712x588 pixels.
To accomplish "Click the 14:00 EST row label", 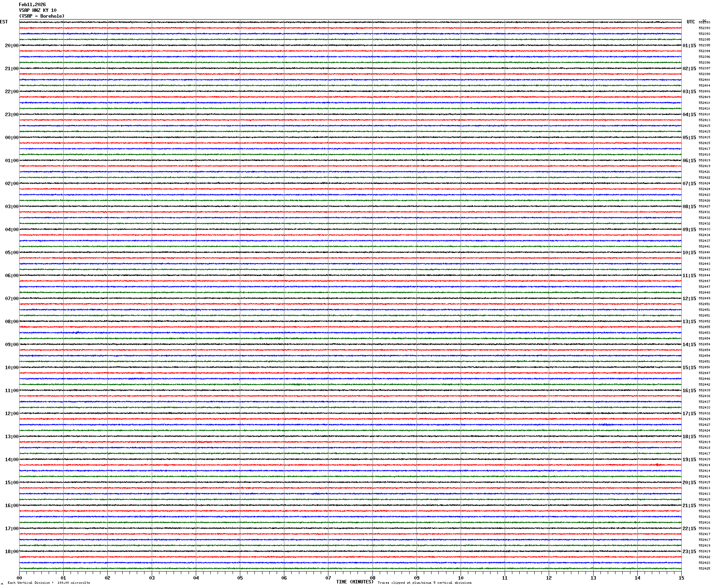I will pos(11,460).
